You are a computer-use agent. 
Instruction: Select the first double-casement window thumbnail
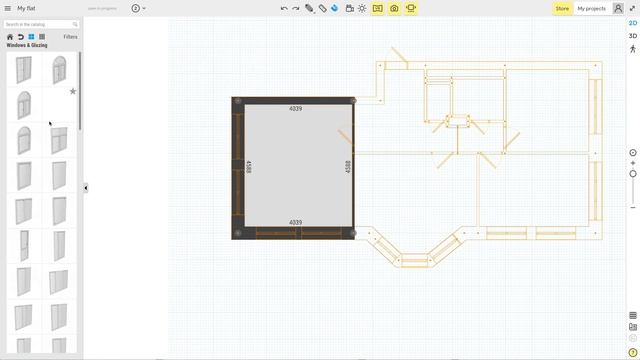(x=24, y=70)
